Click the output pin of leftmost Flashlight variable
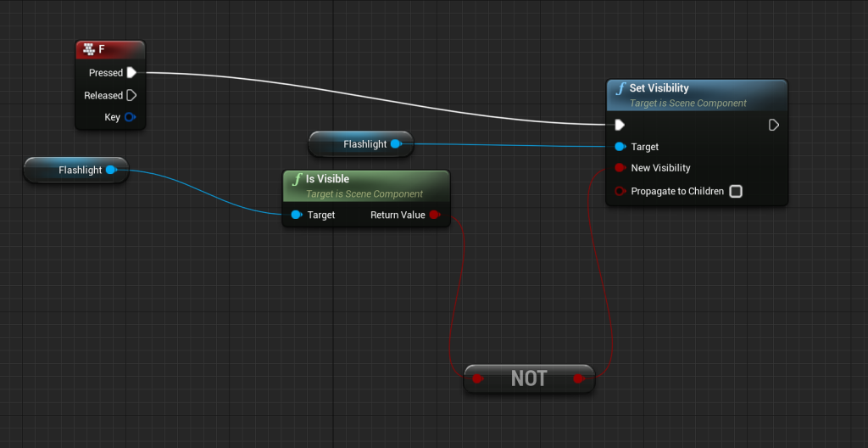Viewport: 868px width, 448px height. (x=111, y=170)
